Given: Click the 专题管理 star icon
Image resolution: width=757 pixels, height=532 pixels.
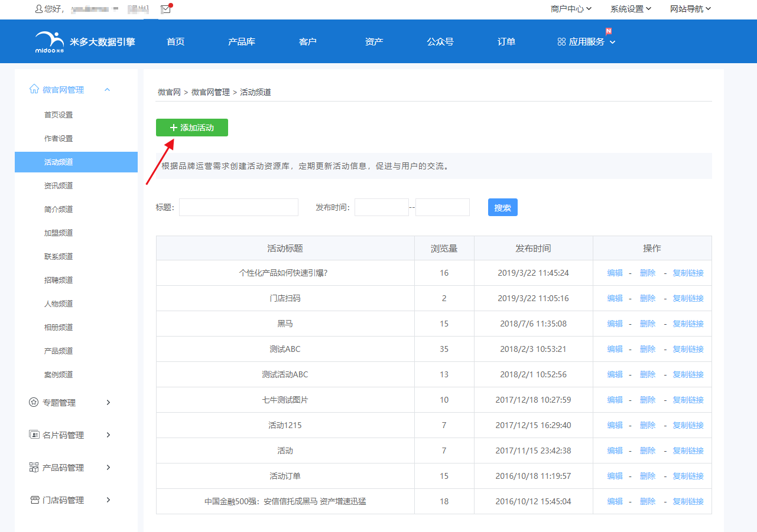Looking at the screenshot, I should click(34, 402).
